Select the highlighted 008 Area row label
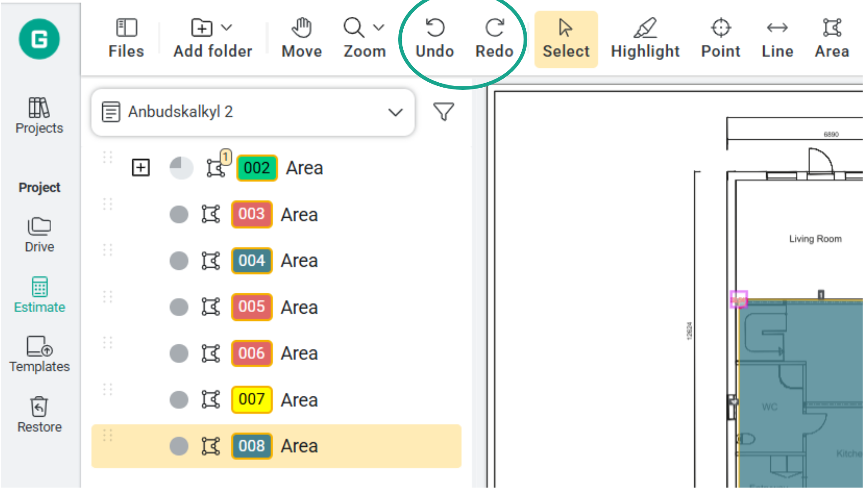This screenshot has height=488, width=868. (x=299, y=446)
